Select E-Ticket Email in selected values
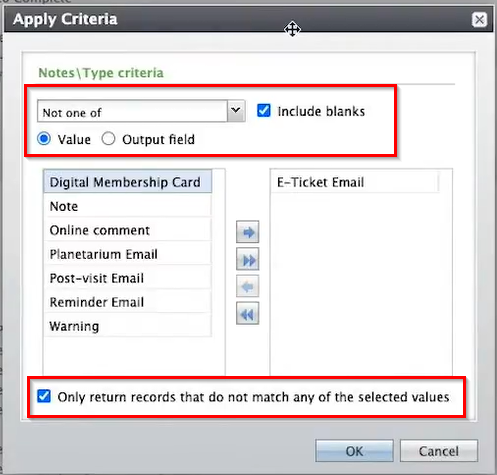The width and height of the screenshot is (497, 475). click(355, 182)
